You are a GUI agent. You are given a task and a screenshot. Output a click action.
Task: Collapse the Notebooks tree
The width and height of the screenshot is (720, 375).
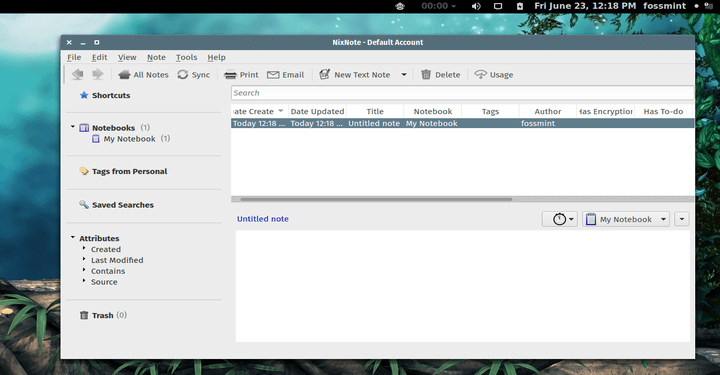[73, 127]
